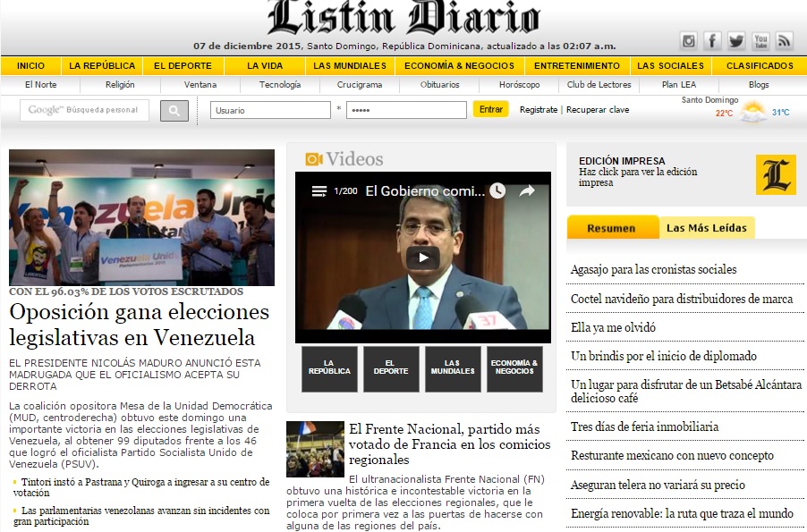Open ECONOMÍA & NEGOCIOS menu section
This screenshot has height=532, width=807.
click(x=460, y=66)
